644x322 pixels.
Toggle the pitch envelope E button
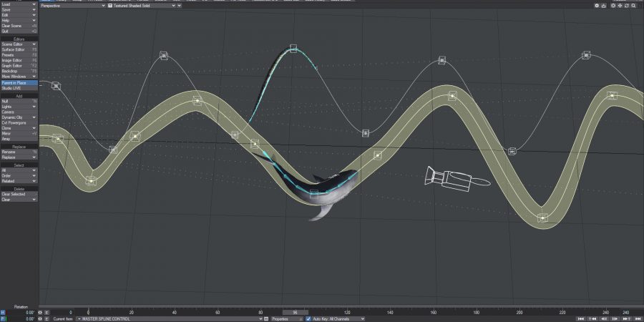[47, 319]
